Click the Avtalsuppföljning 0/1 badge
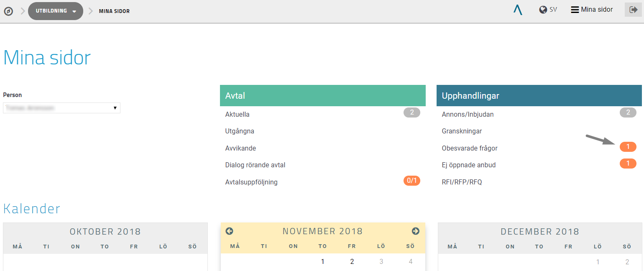This screenshot has width=644, height=271. click(x=411, y=181)
